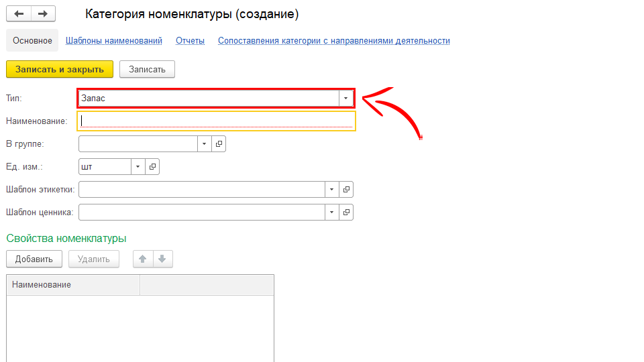
Task: Switch to the Шаблоны наименований tab
Action: point(114,41)
